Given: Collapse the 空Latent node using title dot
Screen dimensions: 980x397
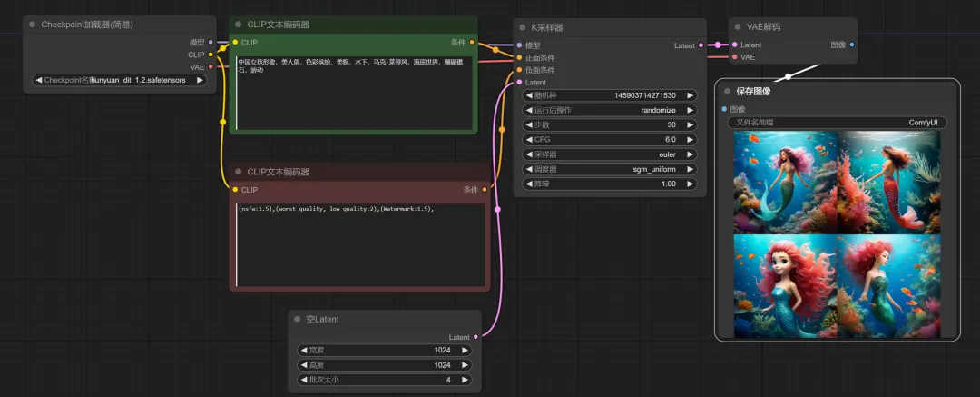Looking at the screenshot, I should click(297, 320).
